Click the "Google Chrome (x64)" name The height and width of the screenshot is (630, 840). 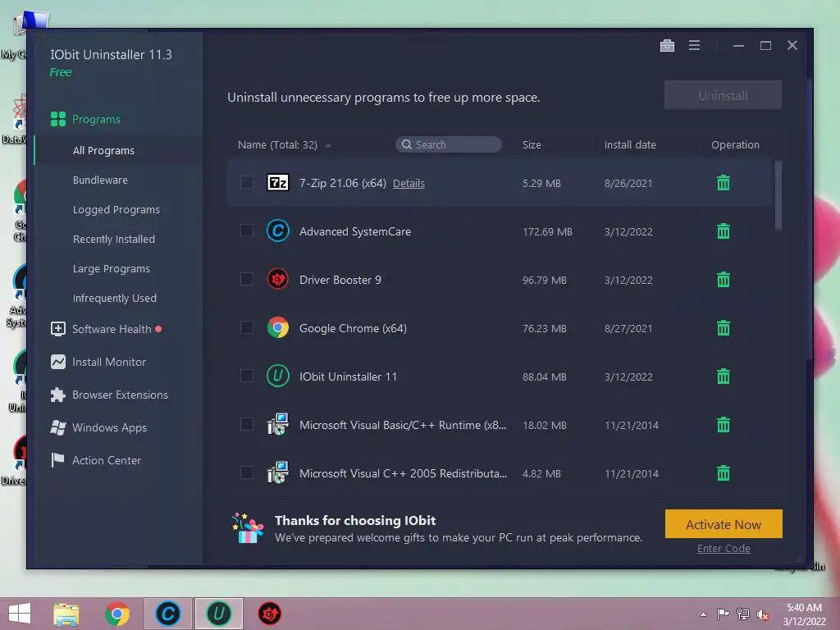(x=353, y=328)
